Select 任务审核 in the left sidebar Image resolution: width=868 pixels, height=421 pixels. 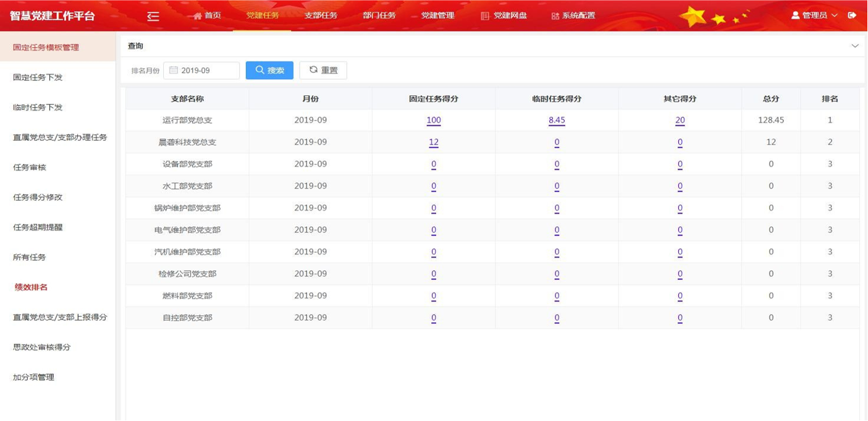click(30, 168)
